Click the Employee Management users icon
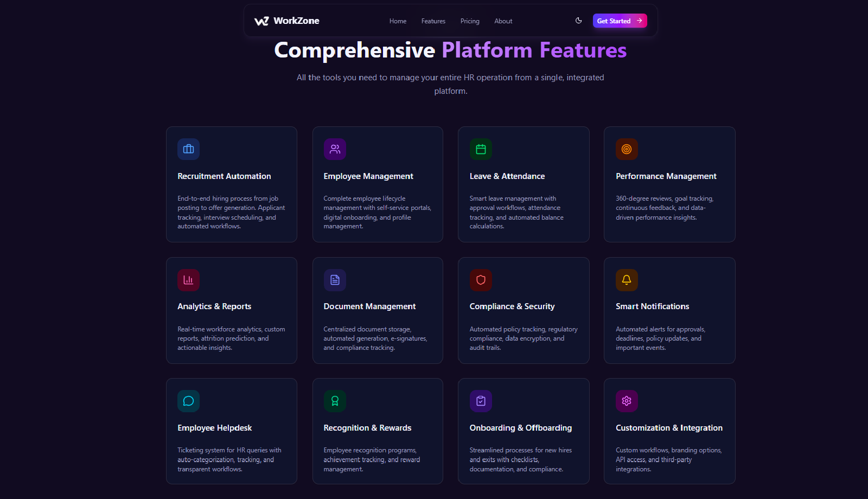 335,149
